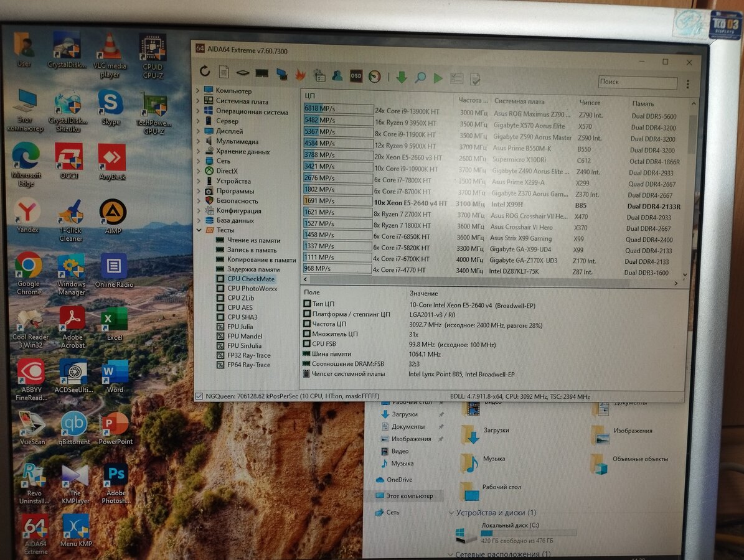Sort by the Память column header

pyautogui.click(x=643, y=103)
